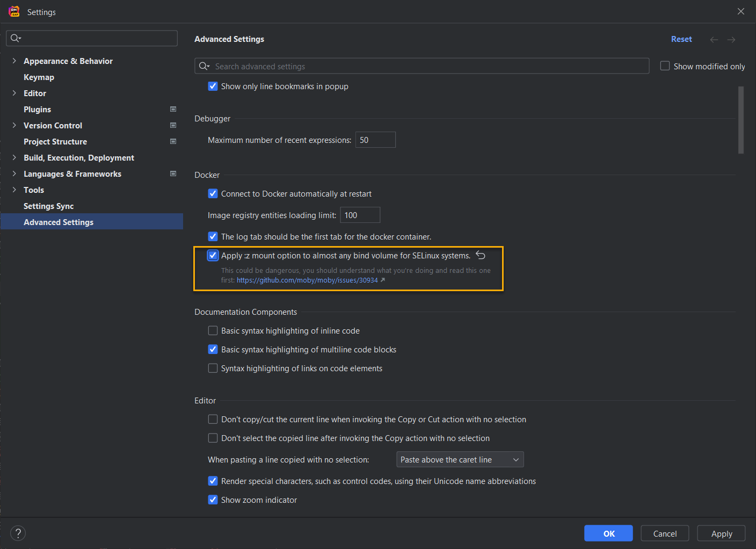Click Image registry entities loading limit field
Image resolution: width=756 pixels, height=549 pixels.
pyautogui.click(x=360, y=215)
